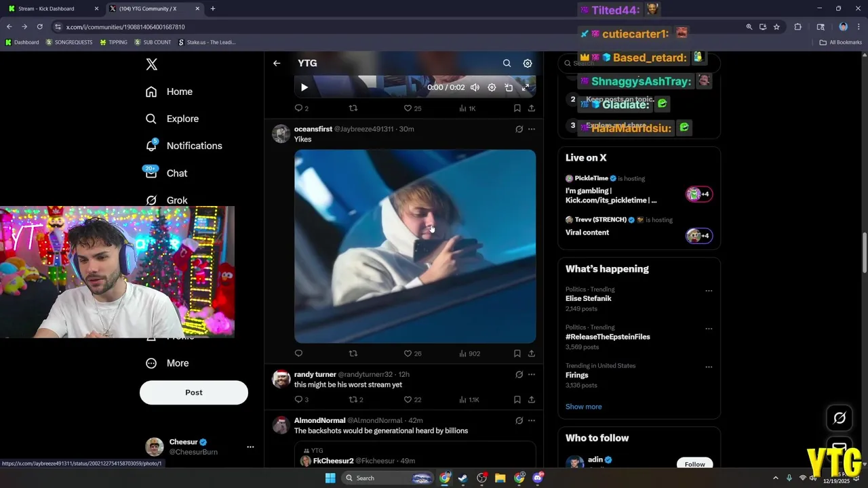
Task: Like the top video post with 25 likes
Action: (412, 108)
